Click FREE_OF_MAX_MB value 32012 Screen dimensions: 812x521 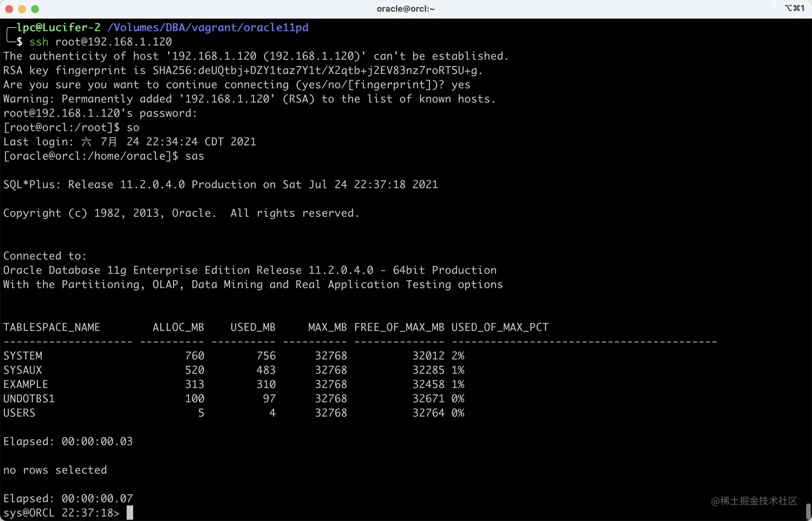click(x=429, y=356)
